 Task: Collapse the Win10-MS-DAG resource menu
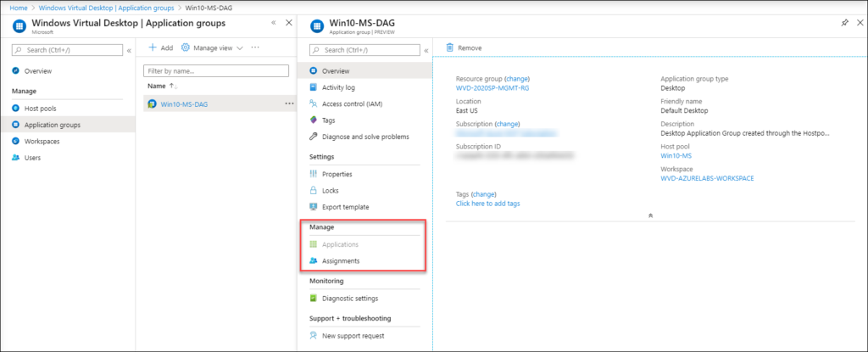tap(426, 50)
